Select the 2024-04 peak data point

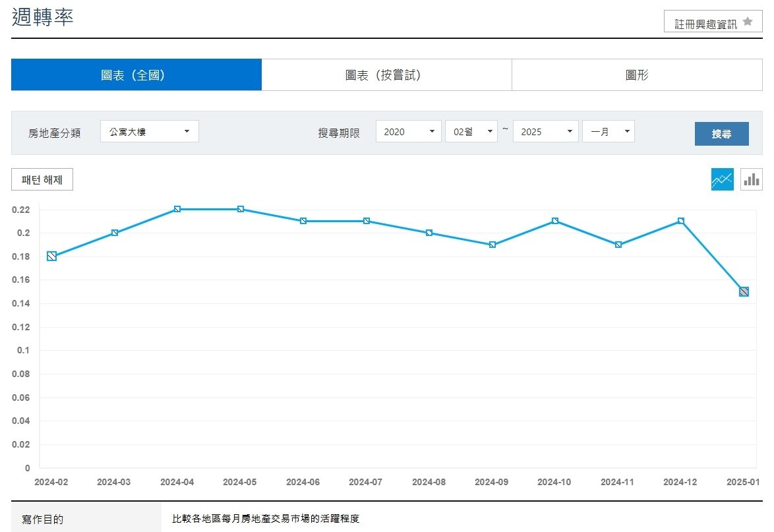tap(177, 208)
